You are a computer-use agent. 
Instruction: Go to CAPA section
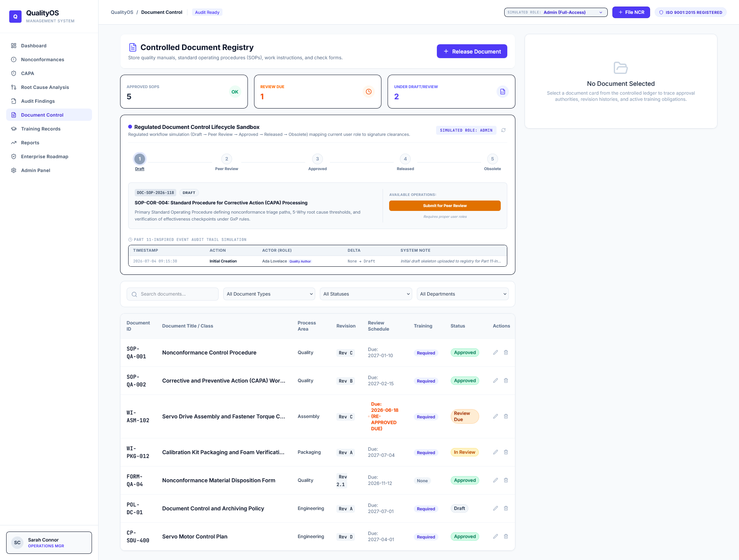(49, 74)
